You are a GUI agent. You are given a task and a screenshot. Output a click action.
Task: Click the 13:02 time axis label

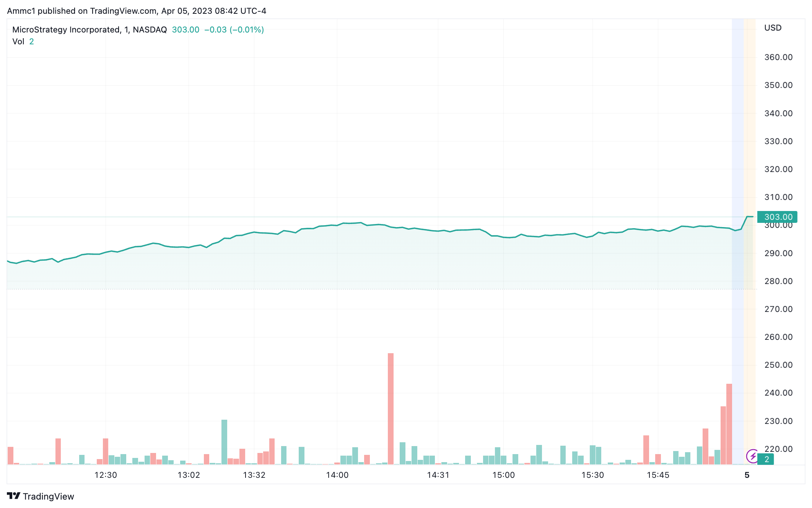[189, 475]
